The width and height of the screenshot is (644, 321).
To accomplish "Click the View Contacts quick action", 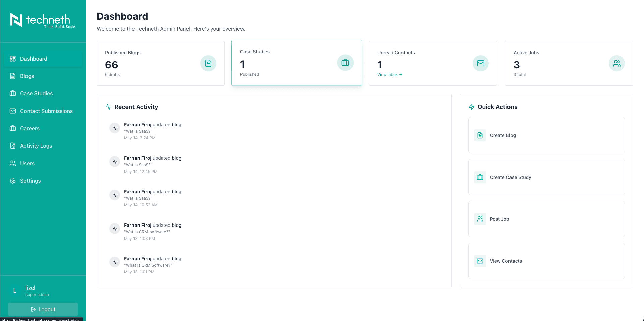I will coord(546,261).
